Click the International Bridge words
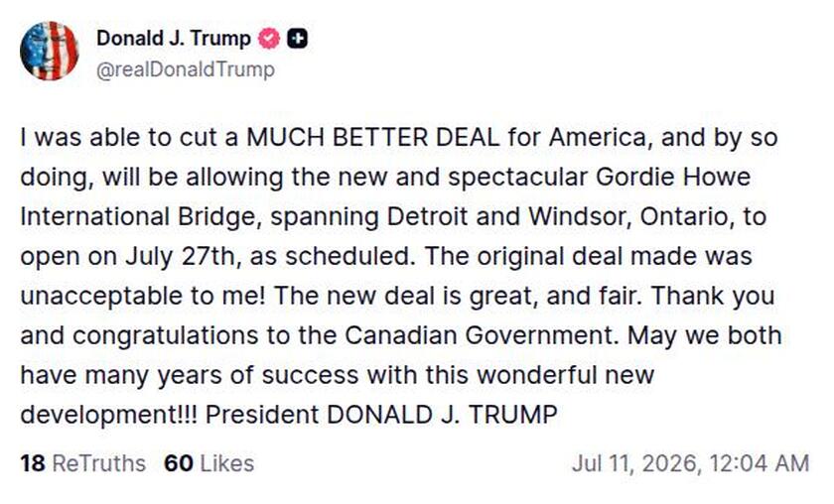Viewport: 834px width, 504px height. 140,217
